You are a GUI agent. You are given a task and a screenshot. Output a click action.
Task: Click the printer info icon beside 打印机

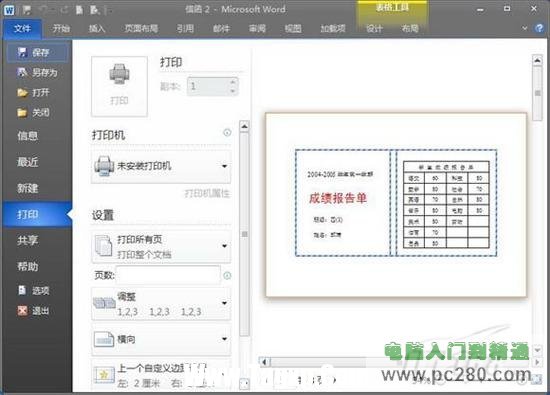pos(227,133)
